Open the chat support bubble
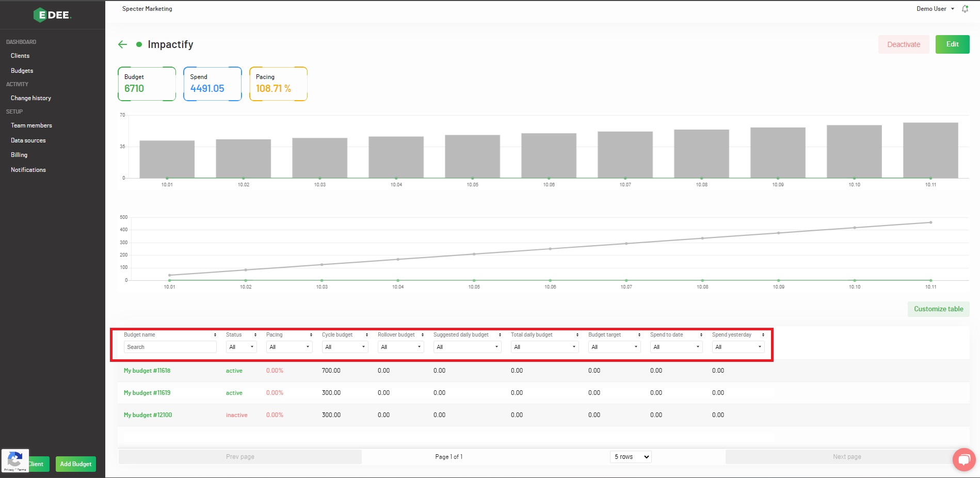Viewport: 980px width, 478px height. 964,459
